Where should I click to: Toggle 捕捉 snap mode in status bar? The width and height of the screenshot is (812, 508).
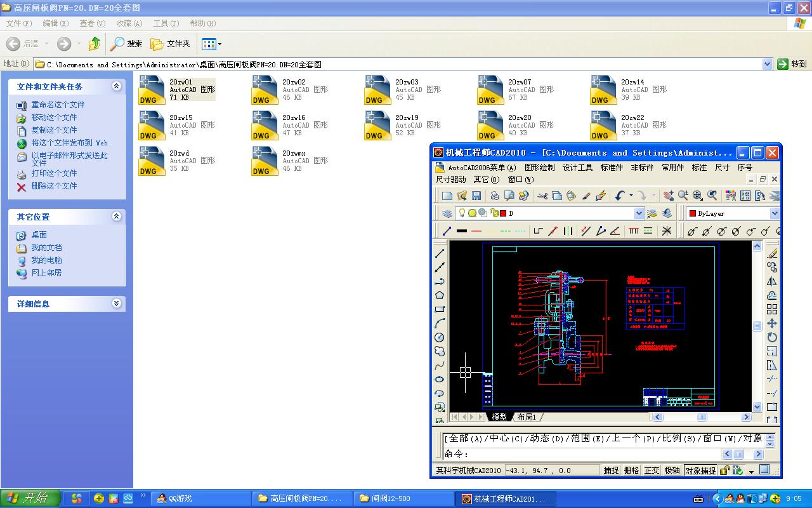click(611, 471)
